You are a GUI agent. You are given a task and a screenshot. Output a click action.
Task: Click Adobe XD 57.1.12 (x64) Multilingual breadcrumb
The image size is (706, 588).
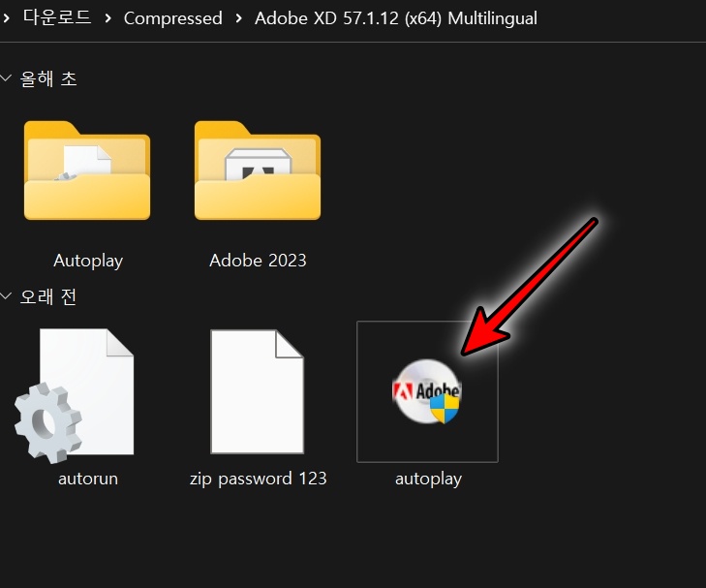pyautogui.click(x=396, y=18)
